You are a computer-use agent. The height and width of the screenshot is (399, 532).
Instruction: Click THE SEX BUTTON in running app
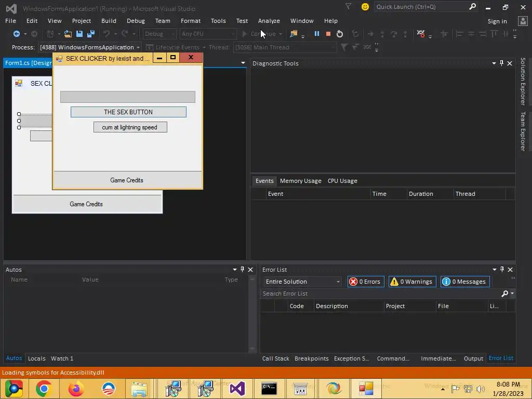(x=128, y=112)
